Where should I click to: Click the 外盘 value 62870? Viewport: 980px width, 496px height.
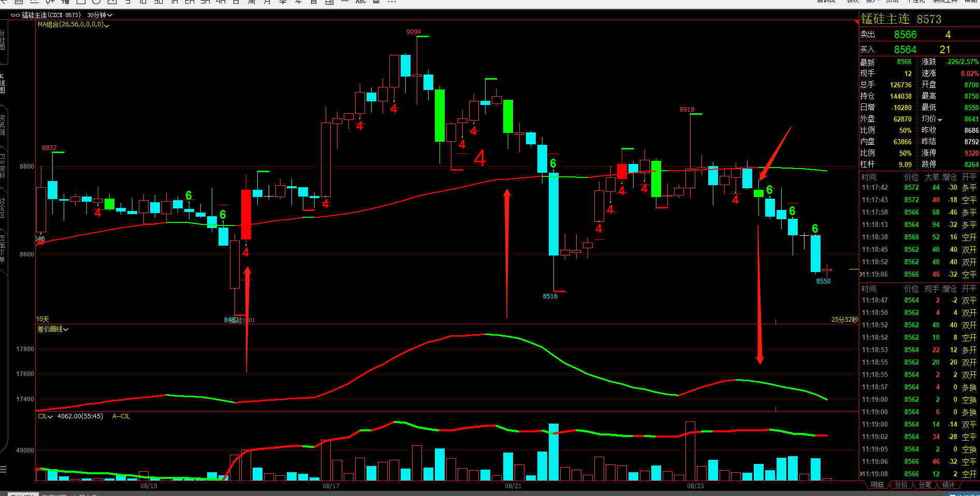coord(902,119)
